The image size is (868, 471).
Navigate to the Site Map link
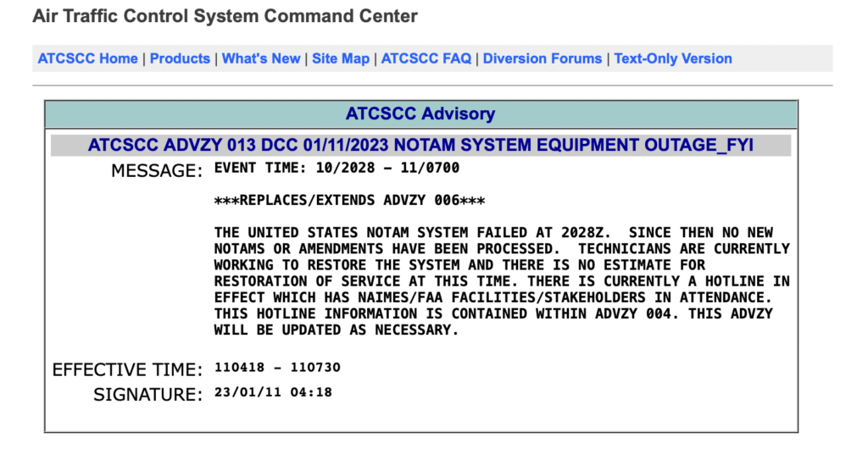(341, 58)
